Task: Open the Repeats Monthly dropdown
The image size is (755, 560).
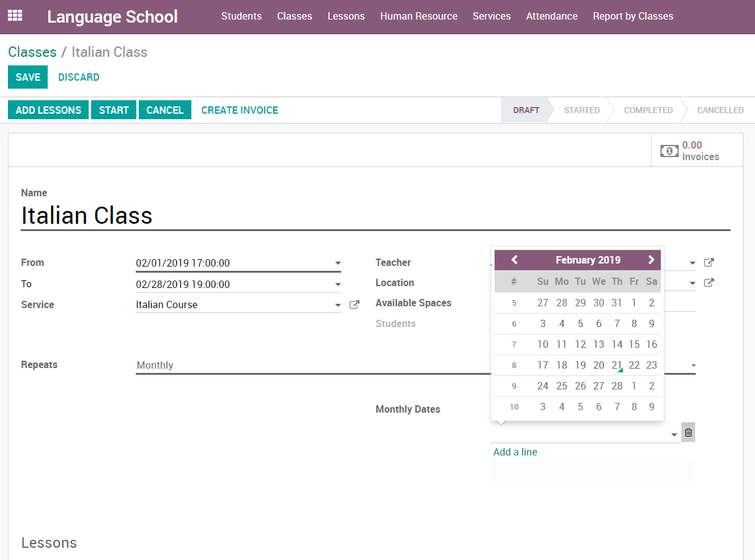Action: (693, 366)
